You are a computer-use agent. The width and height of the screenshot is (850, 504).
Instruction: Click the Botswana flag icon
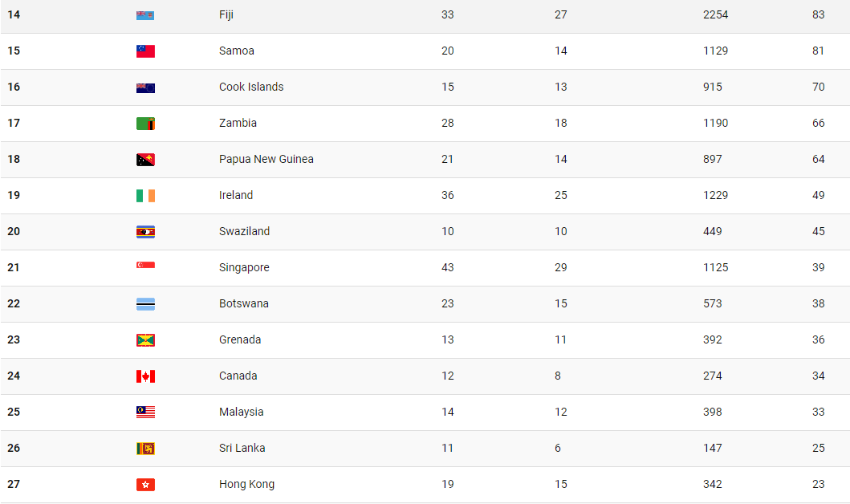(x=145, y=304)
